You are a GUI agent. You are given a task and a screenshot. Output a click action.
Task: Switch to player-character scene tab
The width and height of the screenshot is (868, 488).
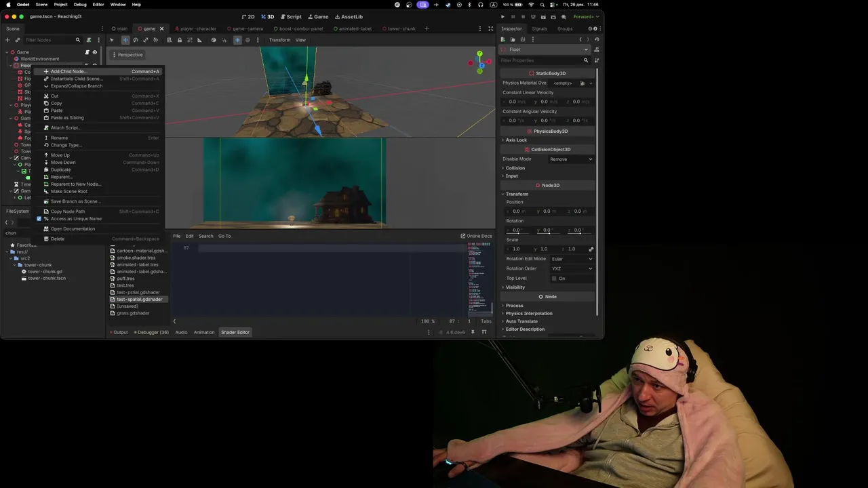click(x=196, y=28)
